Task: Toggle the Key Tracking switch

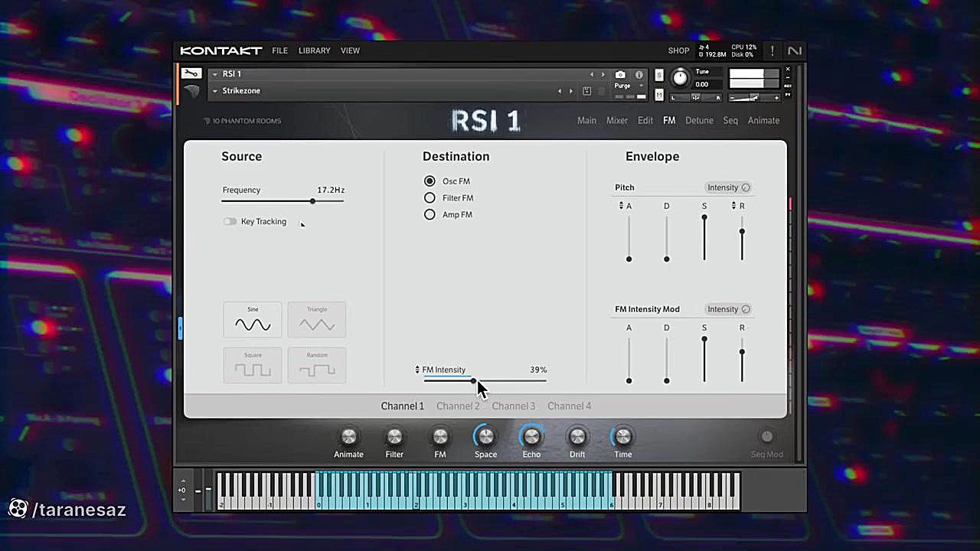Action: click(x=230, y=222)
